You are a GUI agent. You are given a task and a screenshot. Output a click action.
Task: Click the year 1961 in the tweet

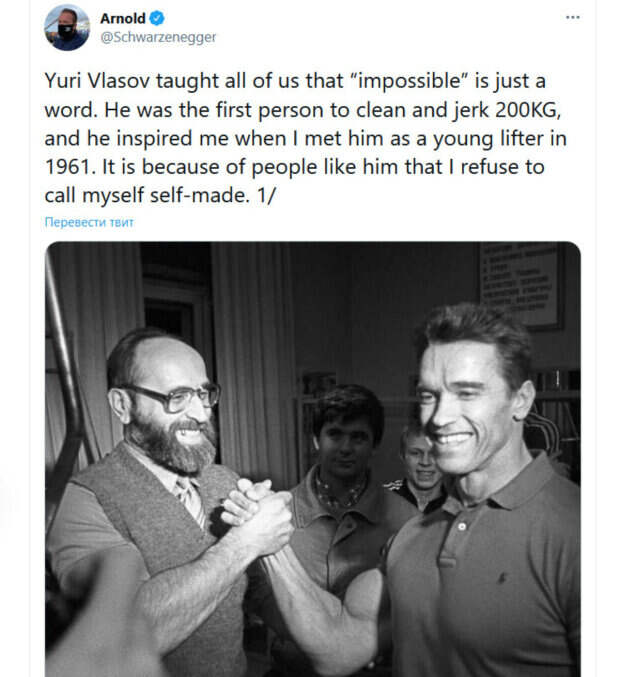pos(69,167)
